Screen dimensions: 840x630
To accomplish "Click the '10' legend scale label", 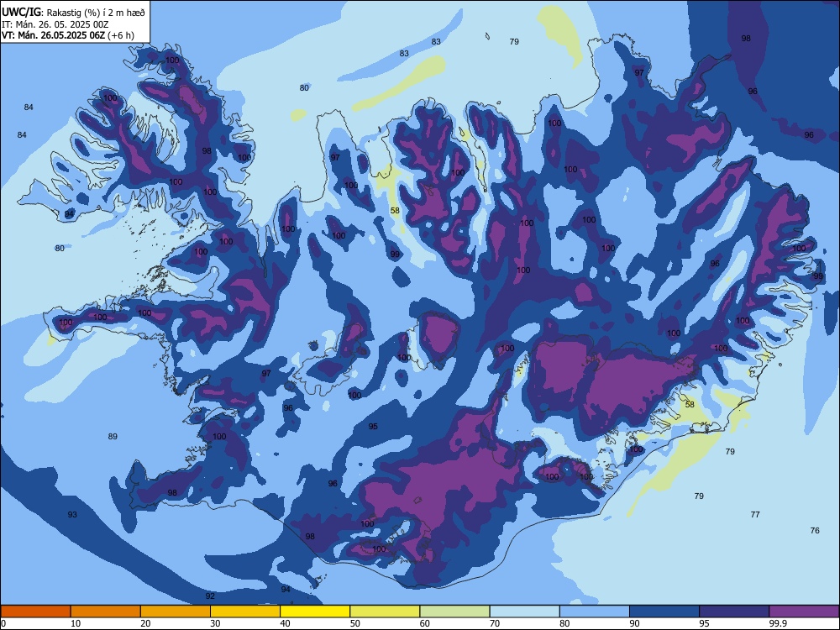I will click(76, 623).
